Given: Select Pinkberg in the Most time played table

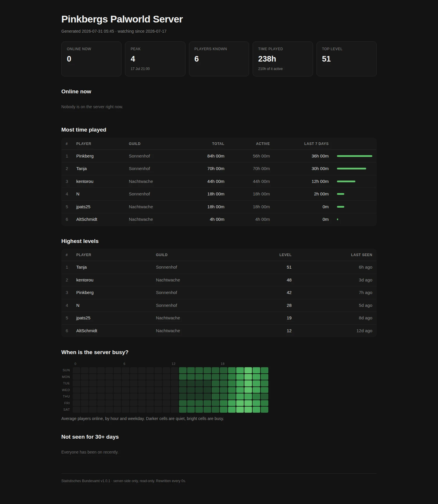Looking at the screenshot, I should [x=85, y=156].
